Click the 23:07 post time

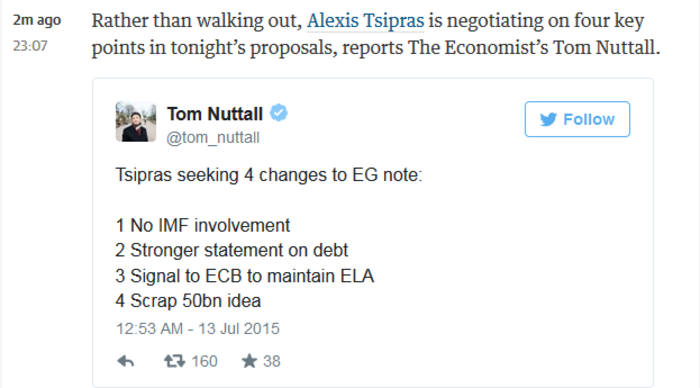pos(30,46)
